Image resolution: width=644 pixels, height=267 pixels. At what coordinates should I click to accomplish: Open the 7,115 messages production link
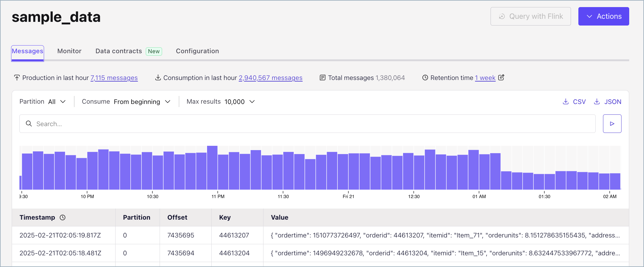coord(114,78)
